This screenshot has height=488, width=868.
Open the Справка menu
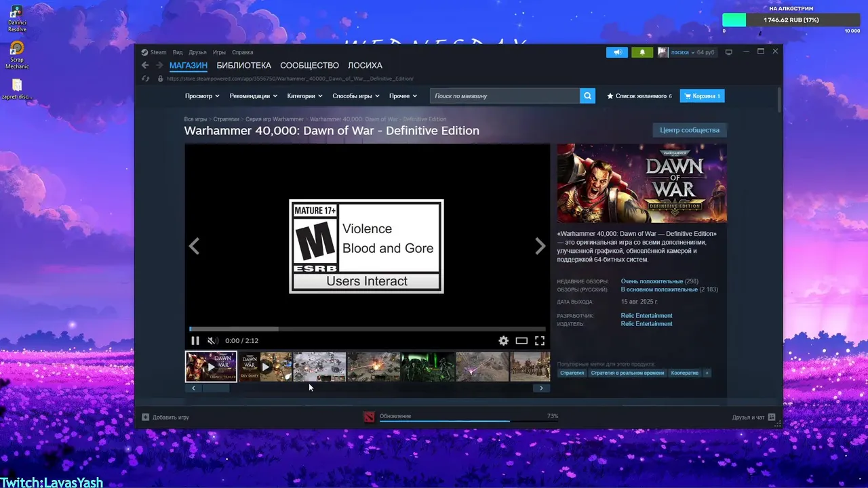[243, 52]
